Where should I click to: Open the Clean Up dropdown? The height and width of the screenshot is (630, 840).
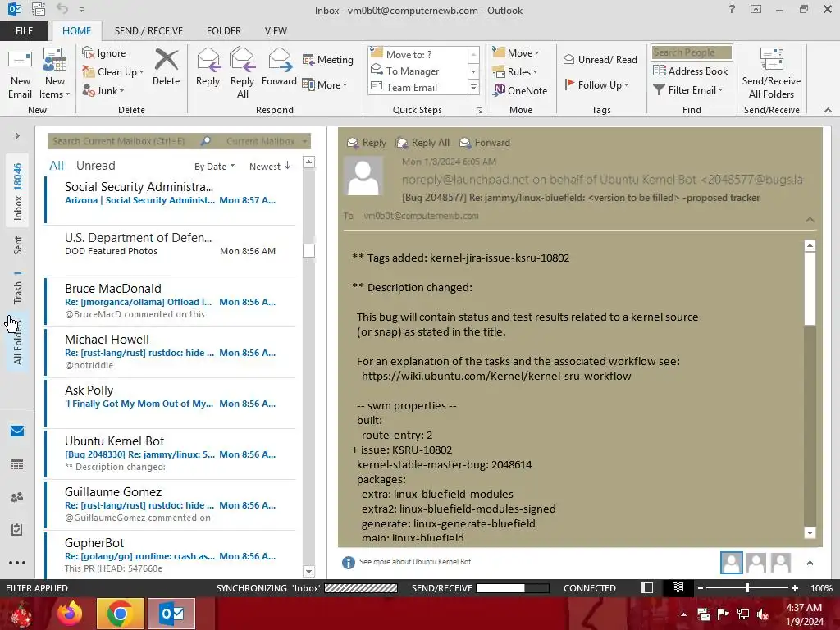[113, 72]
